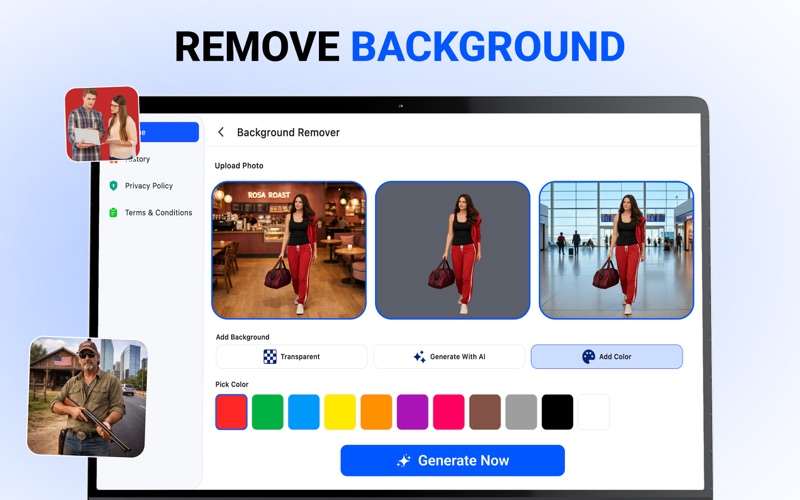Go back using the left chevron arrow
Image resolution: width=800 pixels, height=500 pixels.
click(x=221, y=132)
